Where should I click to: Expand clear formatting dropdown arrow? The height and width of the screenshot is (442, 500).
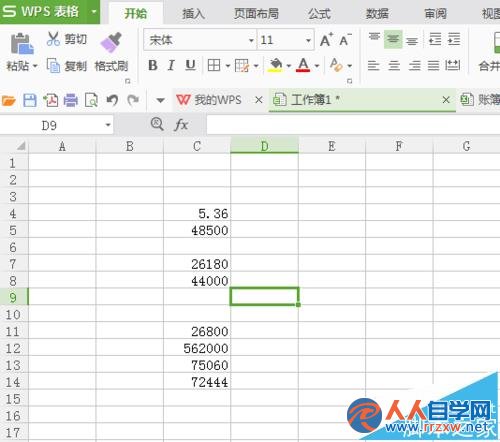coord(349,66)
